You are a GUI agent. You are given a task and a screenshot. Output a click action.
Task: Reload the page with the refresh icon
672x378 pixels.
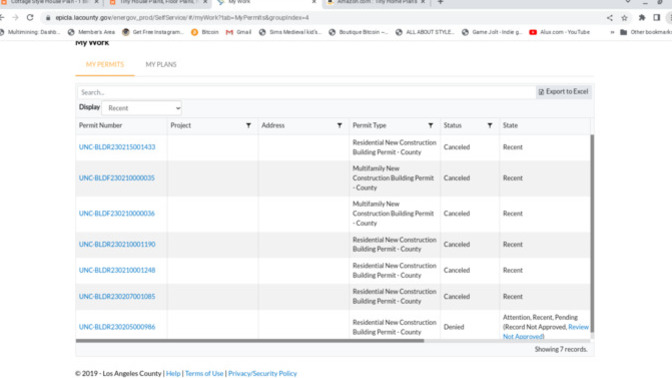[x=30, y=18]
